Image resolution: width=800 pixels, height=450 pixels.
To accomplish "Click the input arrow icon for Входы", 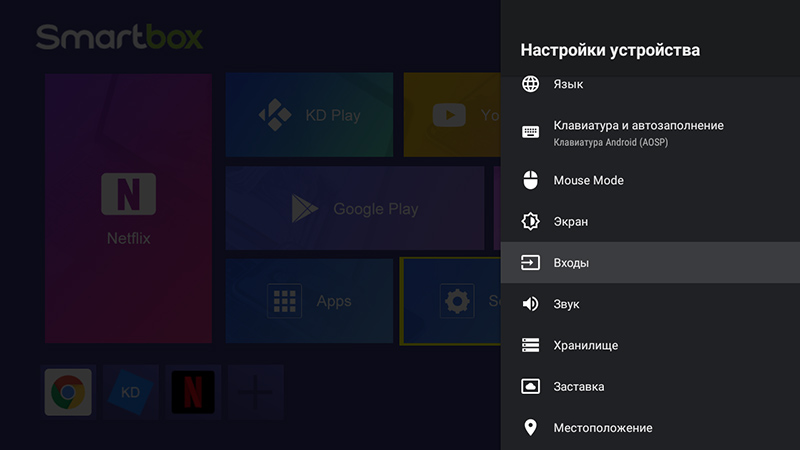I will tap(530, 263).
